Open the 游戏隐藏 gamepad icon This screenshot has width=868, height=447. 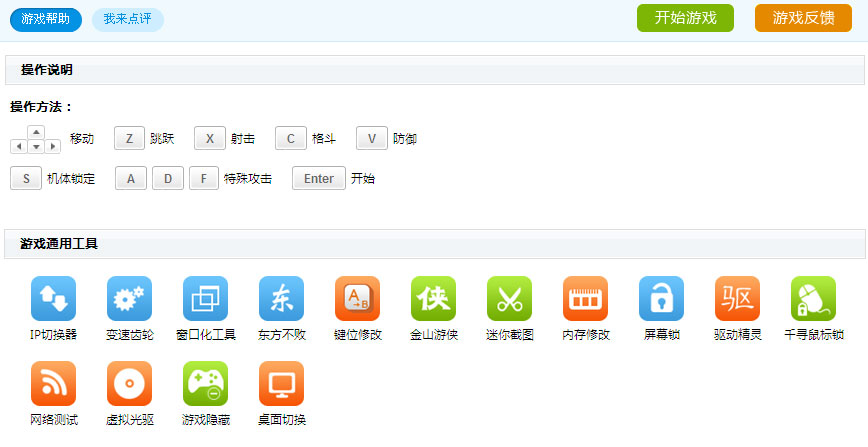[205, 383]
